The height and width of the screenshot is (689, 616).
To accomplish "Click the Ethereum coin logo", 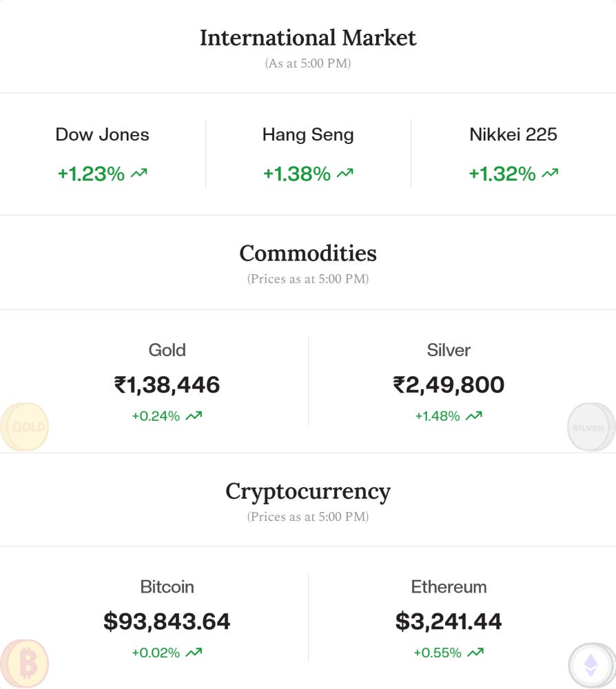I will tap(592, 666).
